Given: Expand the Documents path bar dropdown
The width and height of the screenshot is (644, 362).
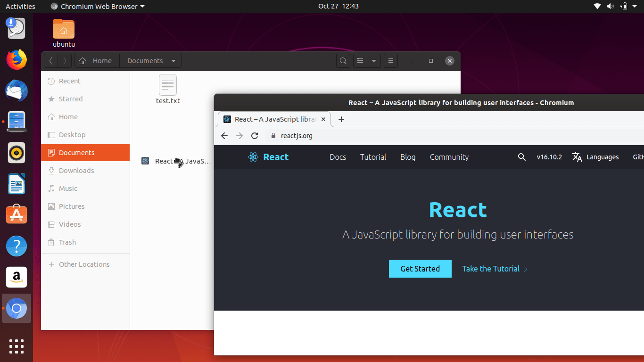Looking at the screenshot, I should coord(173,60).
